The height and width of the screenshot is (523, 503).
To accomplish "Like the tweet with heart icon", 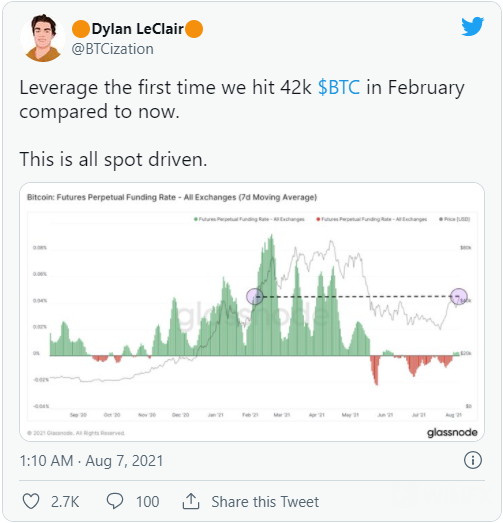I will tap(31, 501).
